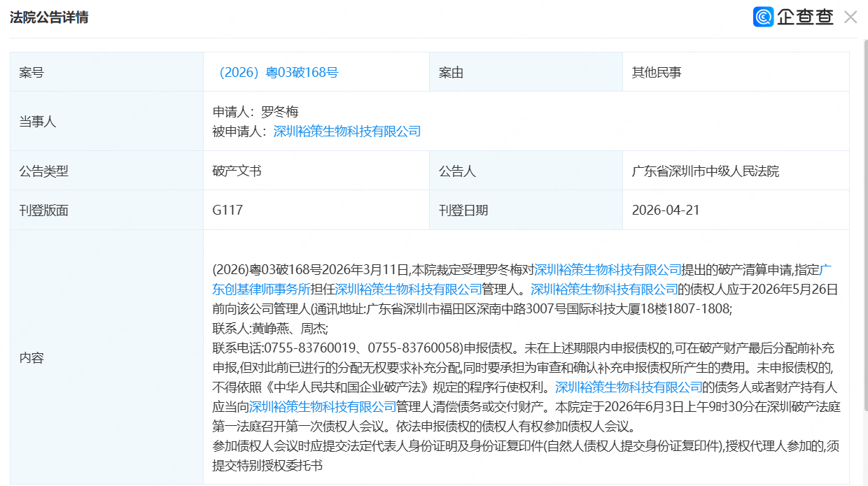
Task: Click phone number 0755-83760019 in content
Action: point(311,348)
